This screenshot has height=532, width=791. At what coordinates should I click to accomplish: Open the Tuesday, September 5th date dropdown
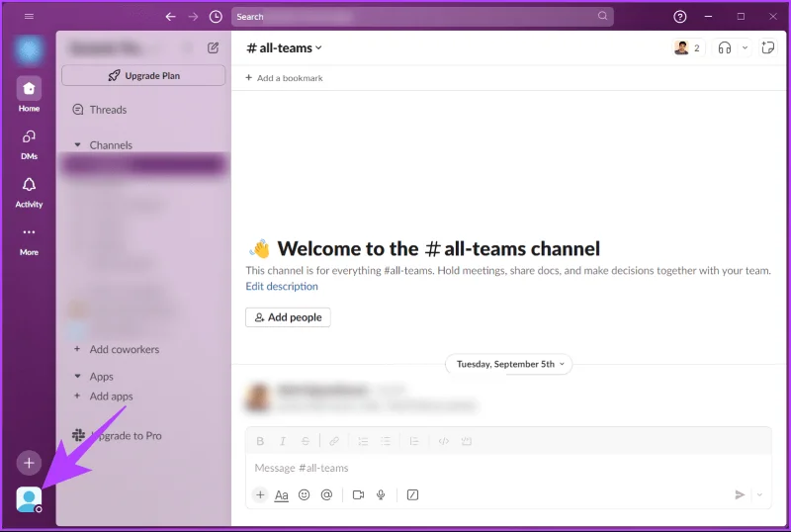point(508,364)
